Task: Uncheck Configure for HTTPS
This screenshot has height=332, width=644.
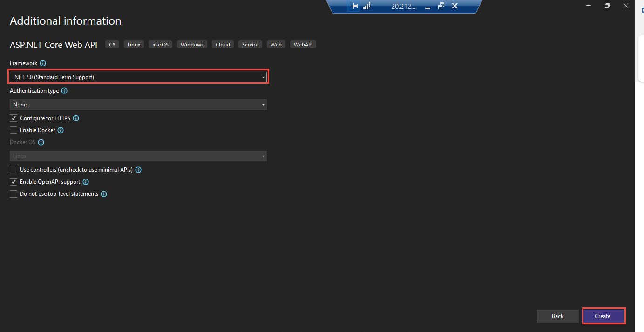Action: [14, 118]
